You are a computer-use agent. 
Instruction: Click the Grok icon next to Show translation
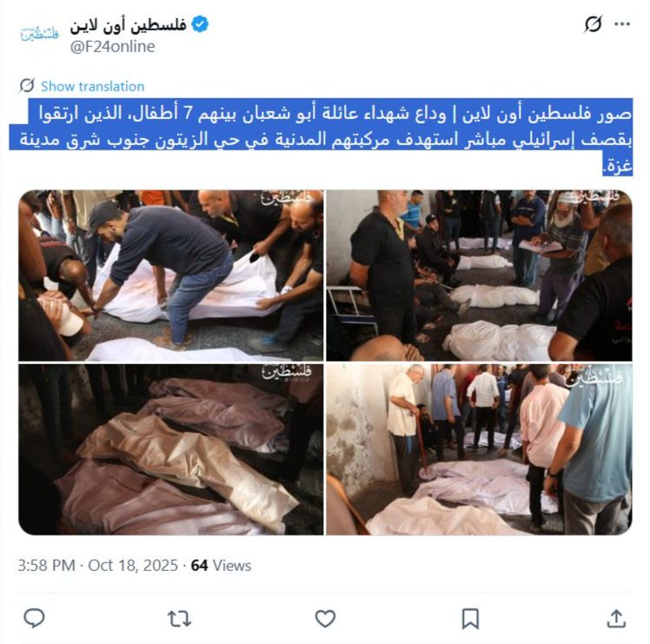tap(27, 85)
